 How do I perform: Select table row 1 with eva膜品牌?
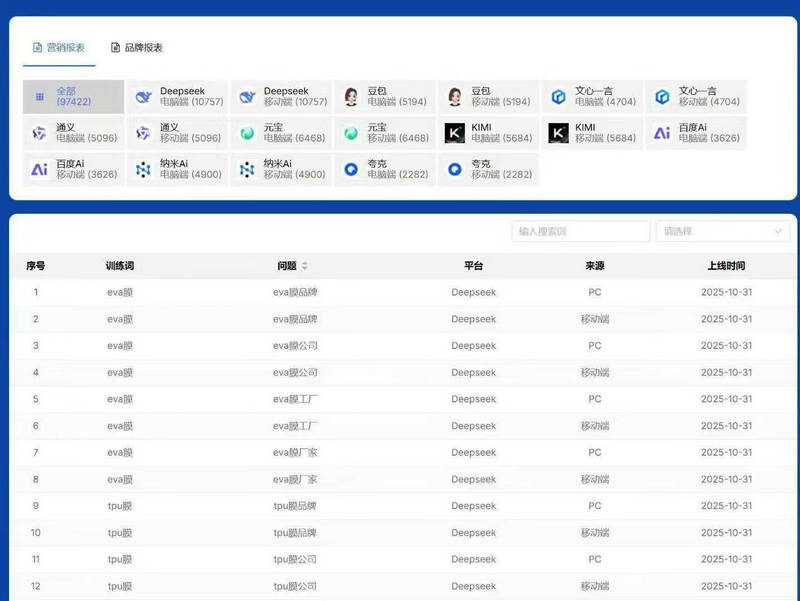[x=295, y=293]
